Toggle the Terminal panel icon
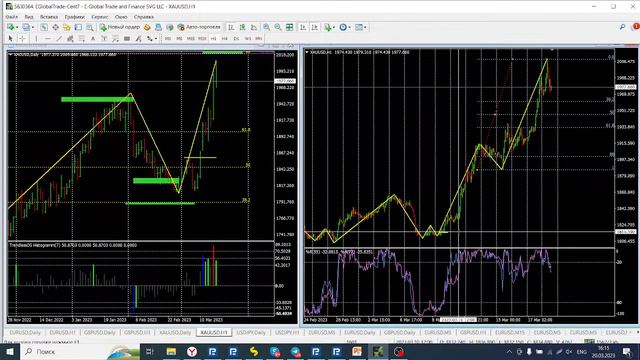Screen dimensions: 640x360 tap(78, 27)
